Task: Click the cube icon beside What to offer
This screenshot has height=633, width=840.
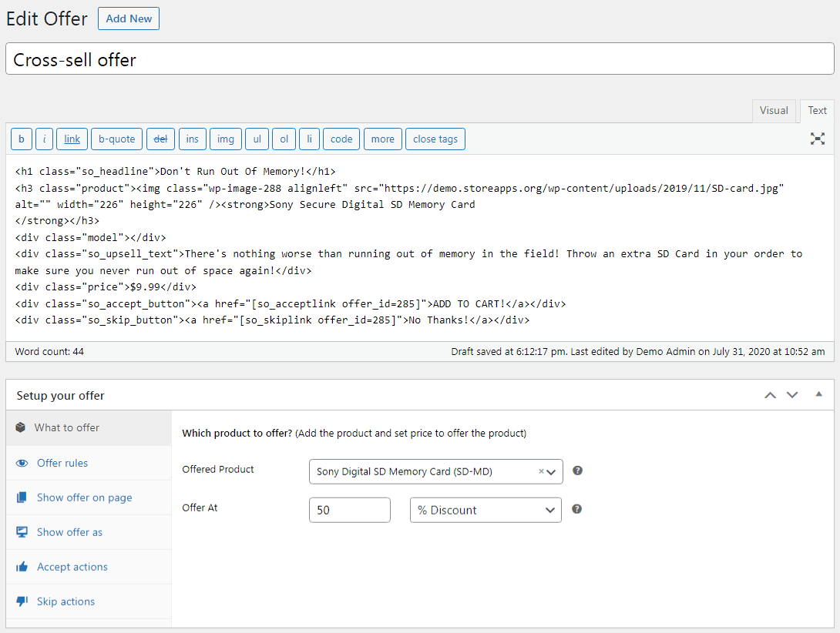Action: (20, 427)
